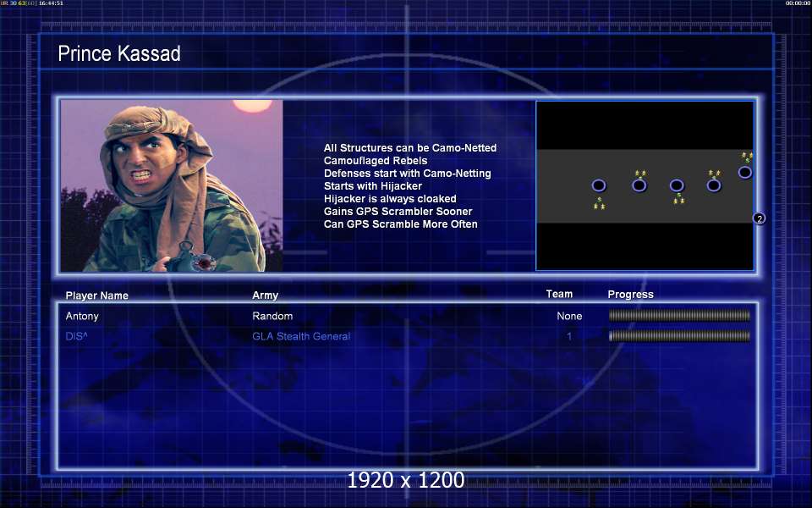This screenshot has height=508, width=812.
Task: Click the Prince Kassad title text
Action: [119, 53]
